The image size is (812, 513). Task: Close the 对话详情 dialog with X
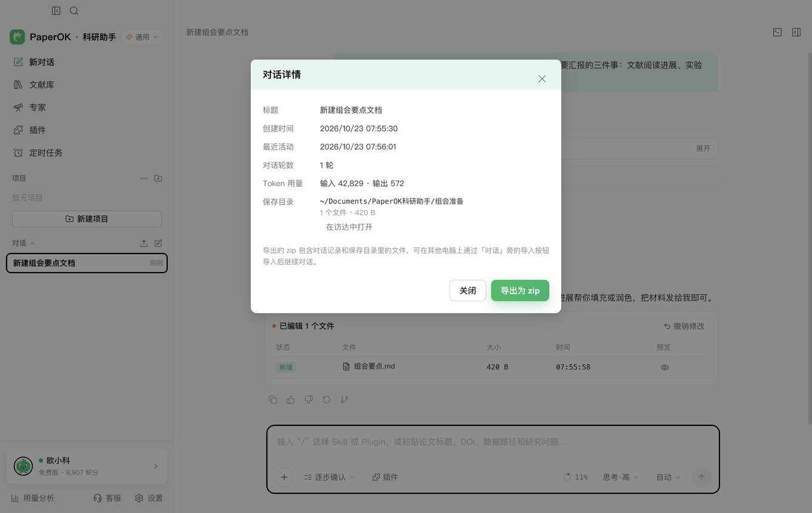coord(542,79)
